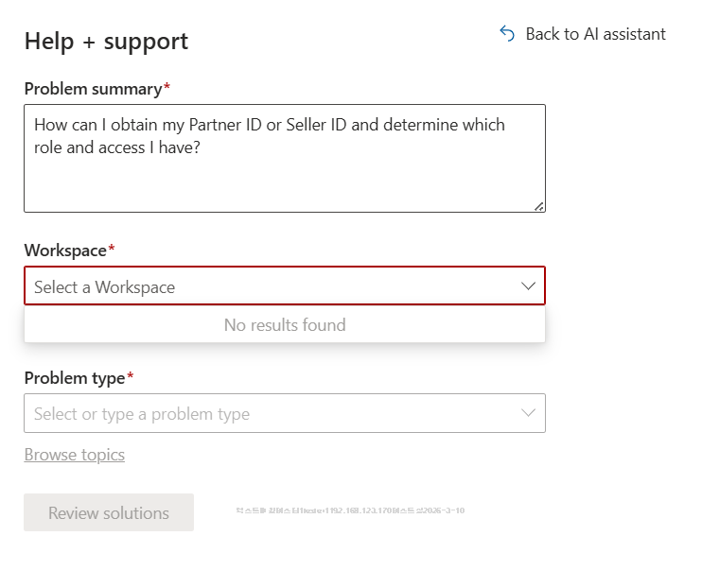Click the Workspace field label
The image size is (702, 588).
pyautogui.click(x=65, y=251)
